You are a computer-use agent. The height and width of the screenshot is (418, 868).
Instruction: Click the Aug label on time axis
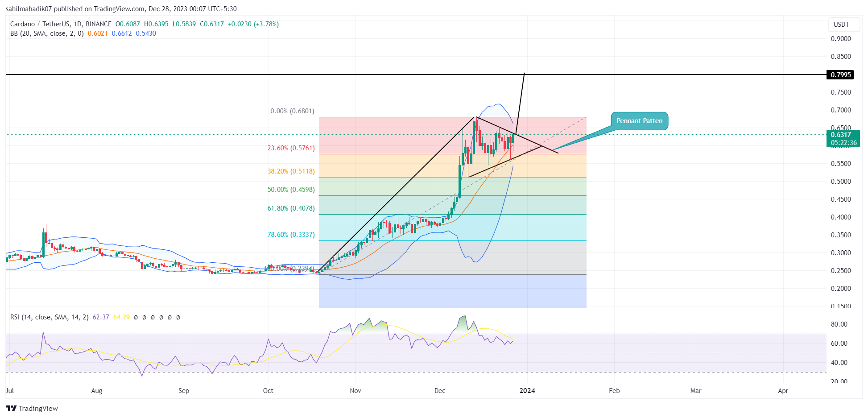pos(97,391)
